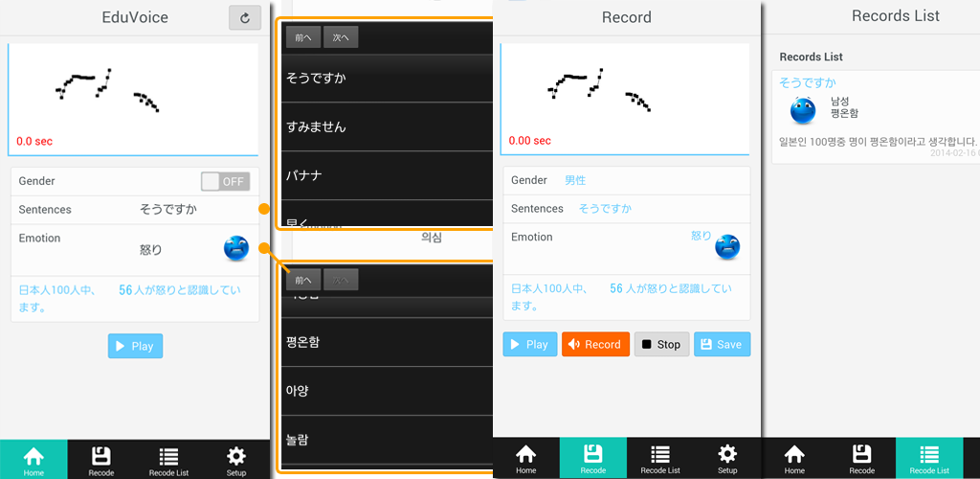This screenshot has width=980, height=479.
Task: Select Recode tab in Record screen nav bar
Action: pyautogui.click(x=593, y=460)
